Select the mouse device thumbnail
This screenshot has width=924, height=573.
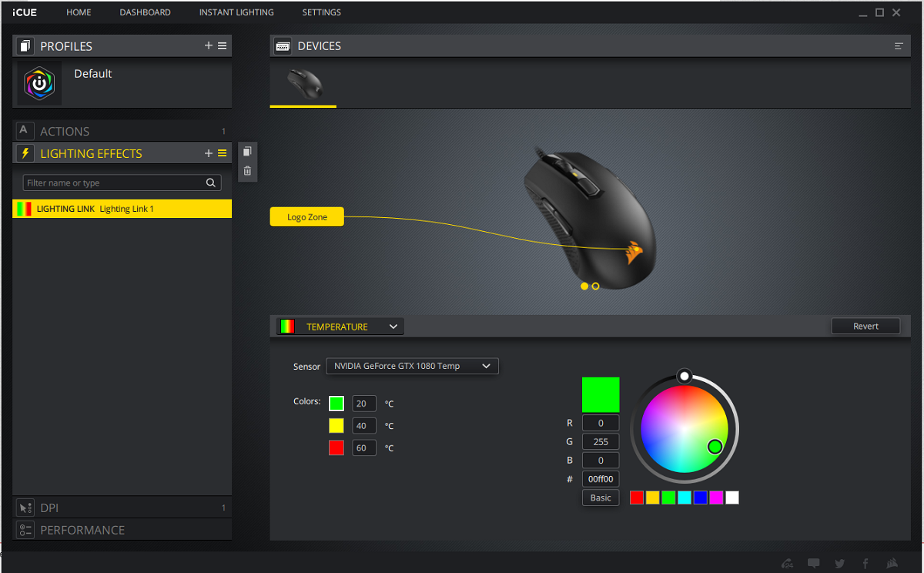(x=303, y=83)
